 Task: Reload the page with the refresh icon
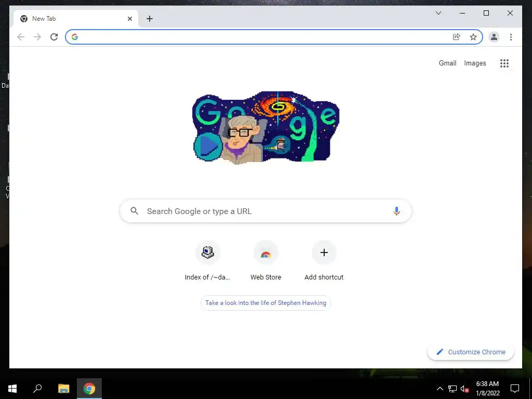[x=54, y=37]
